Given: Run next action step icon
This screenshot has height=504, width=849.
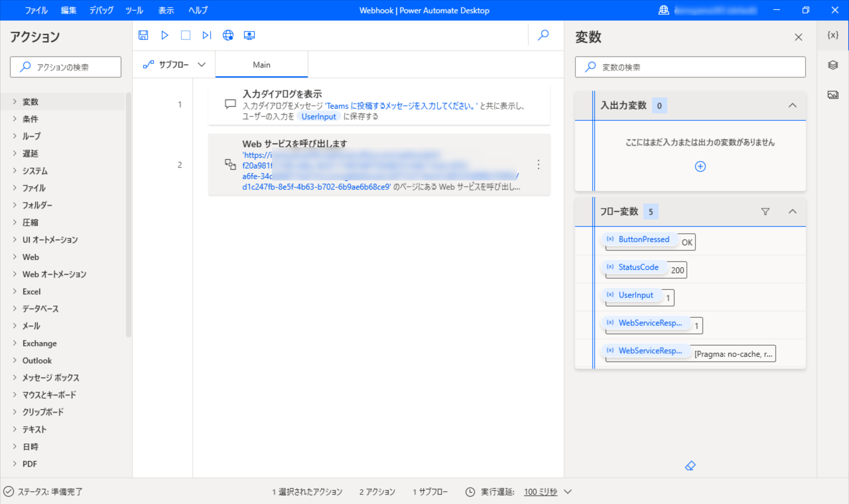Looking at the screenshot, I should click(x=207, y=35).
